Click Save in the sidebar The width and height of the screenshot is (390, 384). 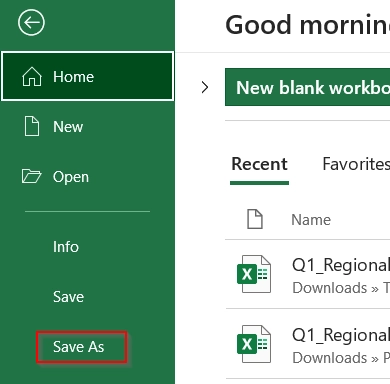coord(68,297)
